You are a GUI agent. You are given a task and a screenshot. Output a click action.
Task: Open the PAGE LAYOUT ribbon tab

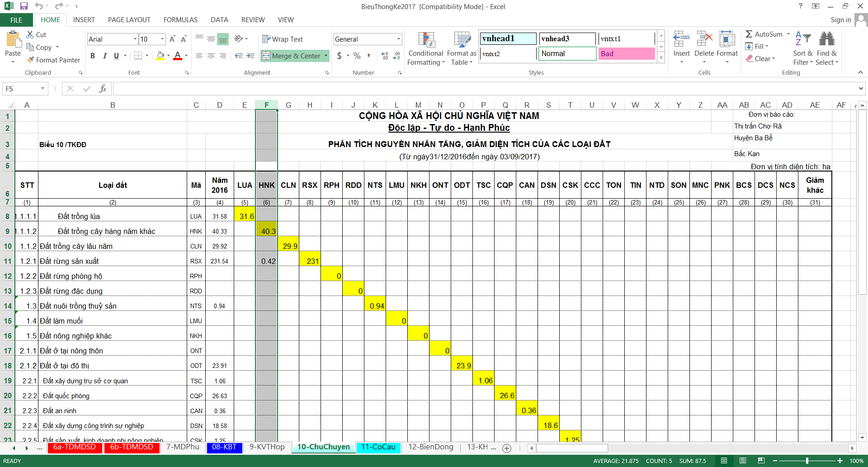point(129,20)
